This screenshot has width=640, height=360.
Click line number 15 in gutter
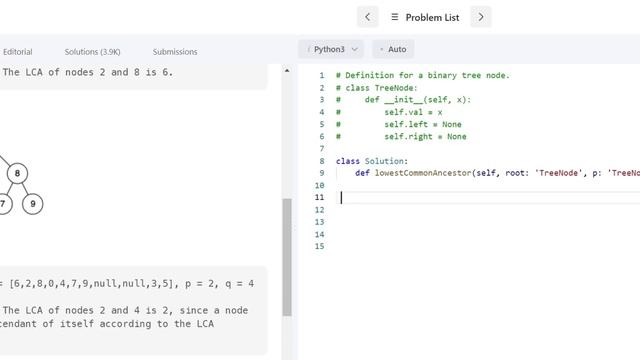point(320,247)
